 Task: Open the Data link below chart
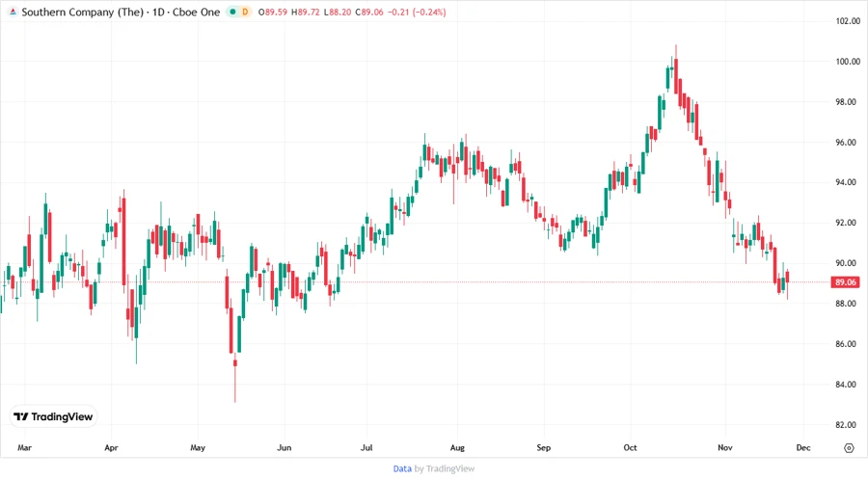coord(402,468)
